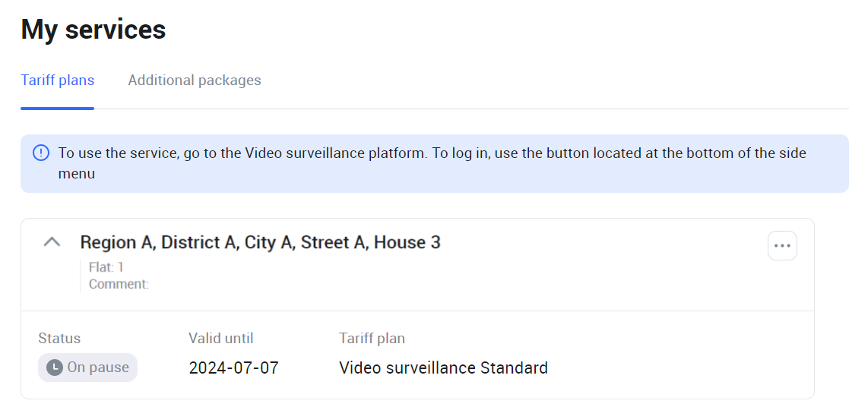Click the info icon in blue banner

pos(41,153)
